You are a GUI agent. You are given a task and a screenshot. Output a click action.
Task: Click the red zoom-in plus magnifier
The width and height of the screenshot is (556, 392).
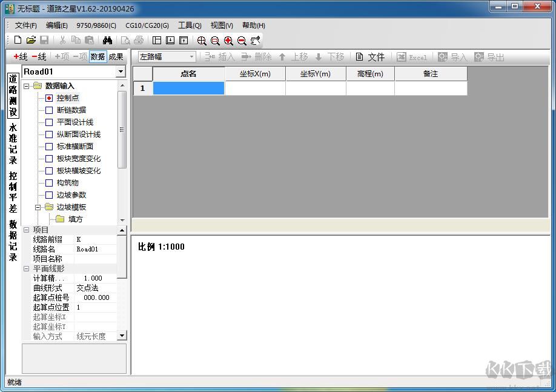228,41
